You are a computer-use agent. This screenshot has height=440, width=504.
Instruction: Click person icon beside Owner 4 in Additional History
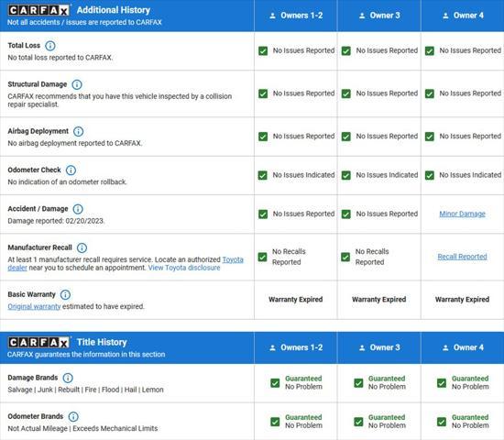point(445,16)
